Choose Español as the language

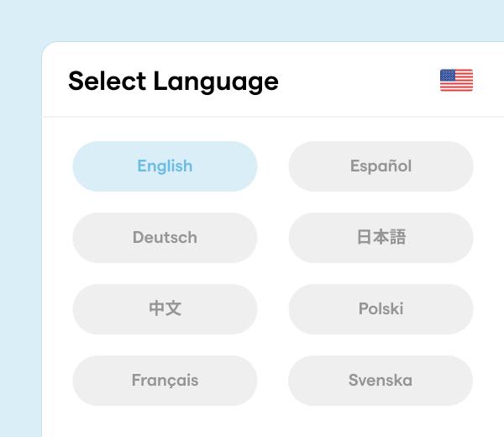[381, 166]
